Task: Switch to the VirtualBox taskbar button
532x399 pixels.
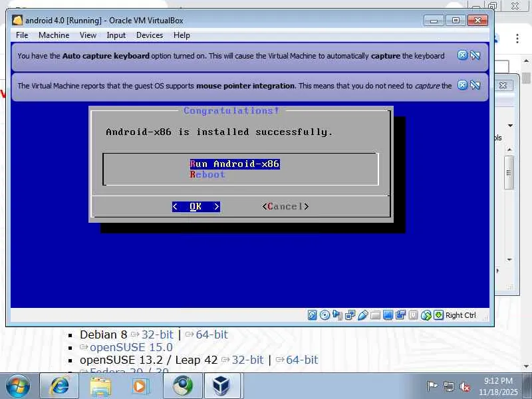Action: pos(223,386)
